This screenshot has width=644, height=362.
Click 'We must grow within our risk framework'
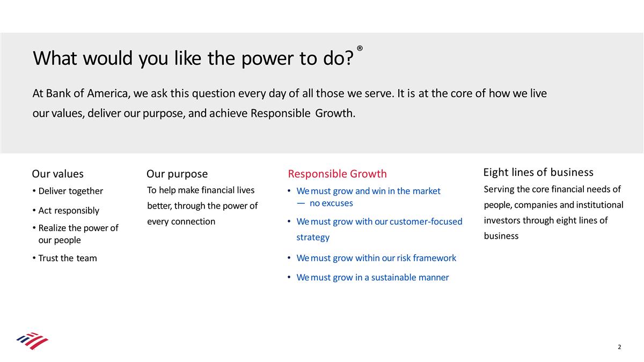376,258
